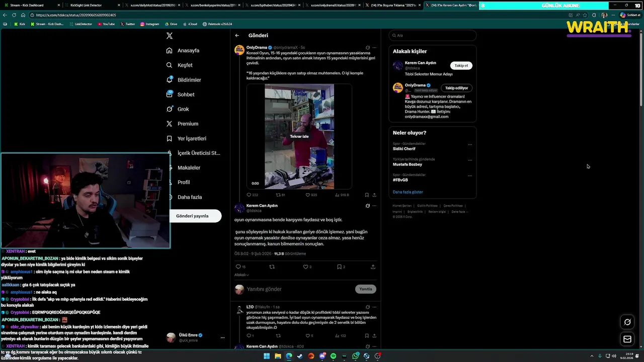Open more options on the OnlyDrama post

pos(374,48)
